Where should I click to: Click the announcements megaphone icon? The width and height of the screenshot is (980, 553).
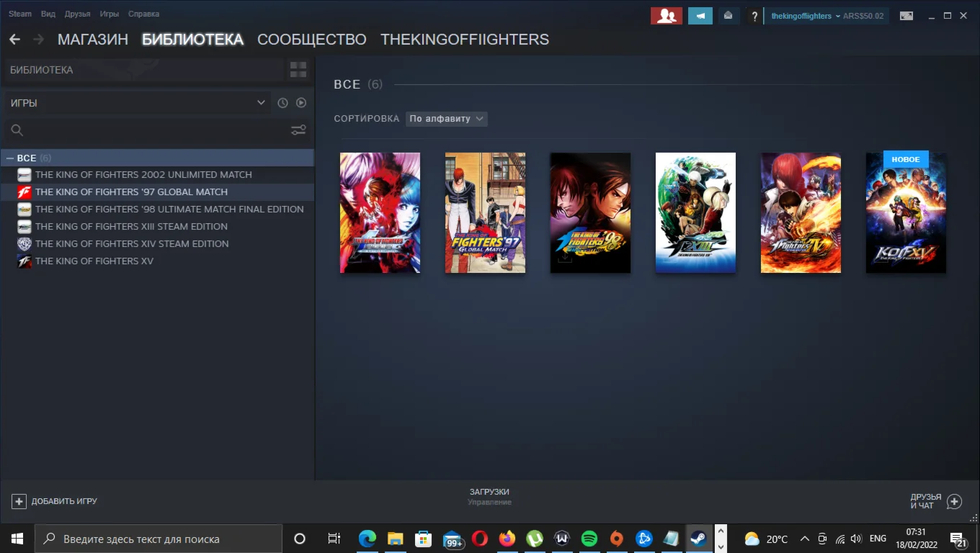700,16
